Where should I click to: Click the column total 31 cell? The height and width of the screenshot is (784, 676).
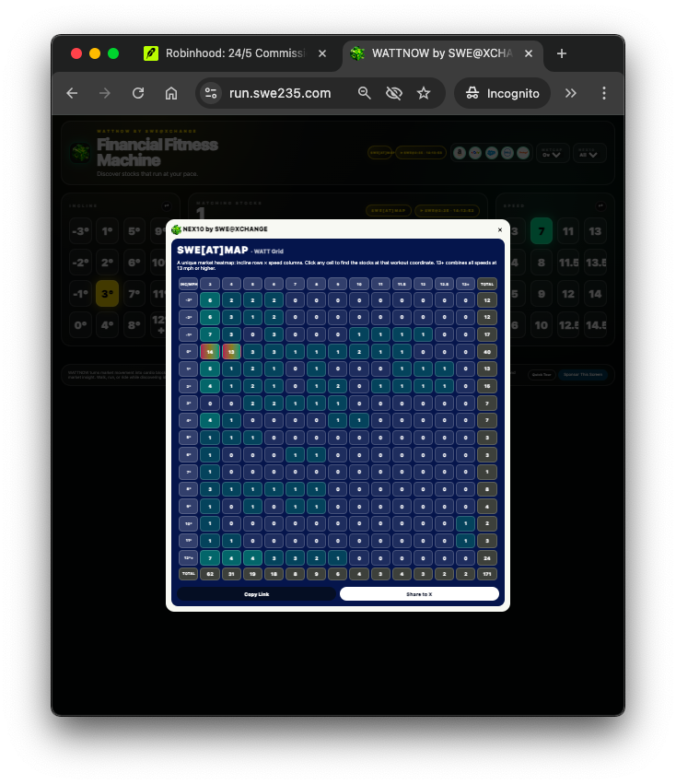(x=231, y=574)
